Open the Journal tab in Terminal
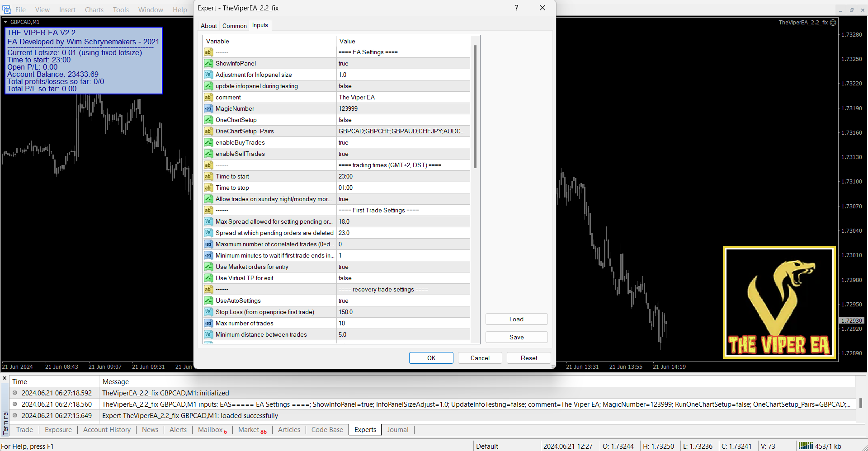The image size is (868, 451). [397, 430]
